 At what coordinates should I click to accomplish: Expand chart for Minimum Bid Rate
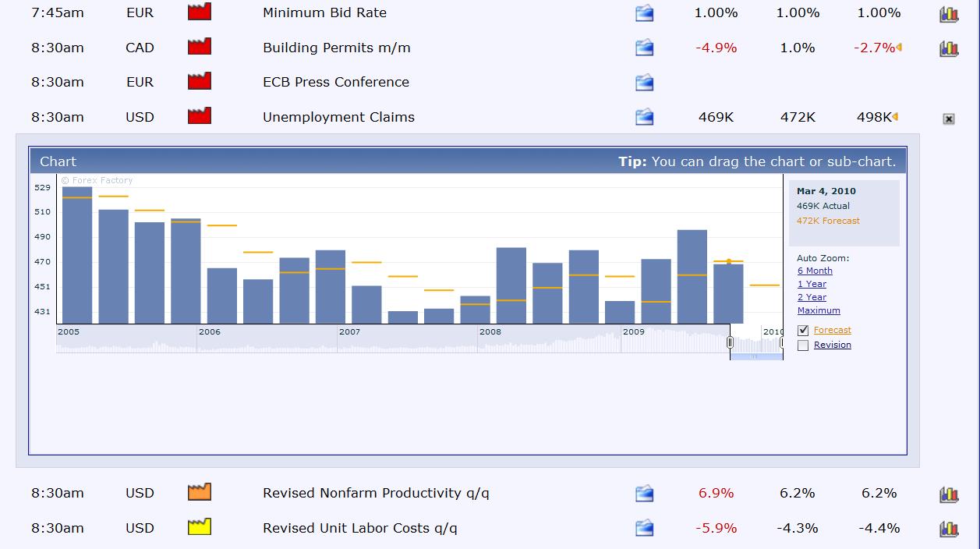(948, 14)
